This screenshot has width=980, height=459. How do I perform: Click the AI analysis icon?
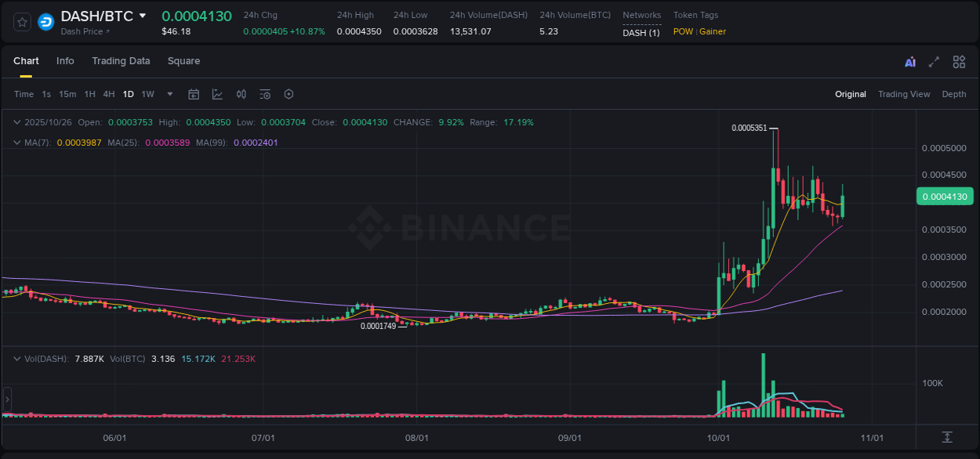click(x=909, y=61)
